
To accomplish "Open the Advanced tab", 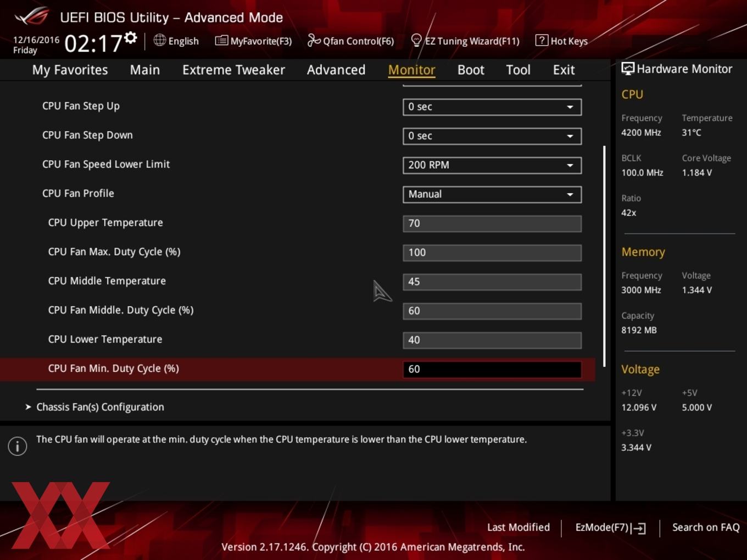I will pyautogui.click(x=336, y=70).
